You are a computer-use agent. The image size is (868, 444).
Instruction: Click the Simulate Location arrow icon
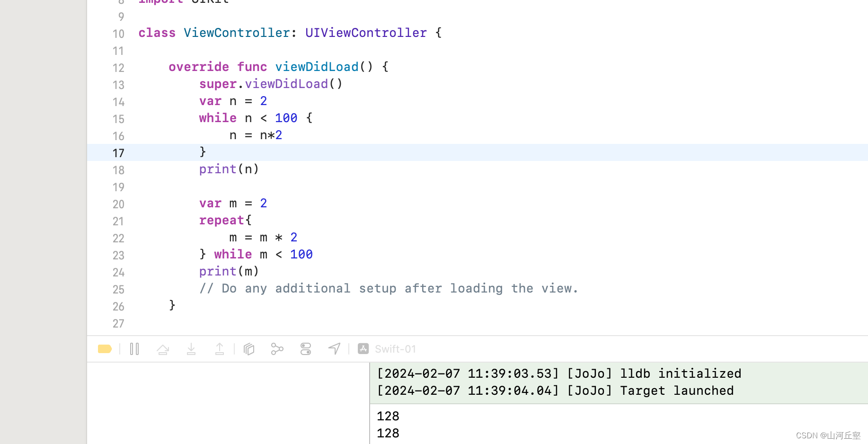point(334,349)
